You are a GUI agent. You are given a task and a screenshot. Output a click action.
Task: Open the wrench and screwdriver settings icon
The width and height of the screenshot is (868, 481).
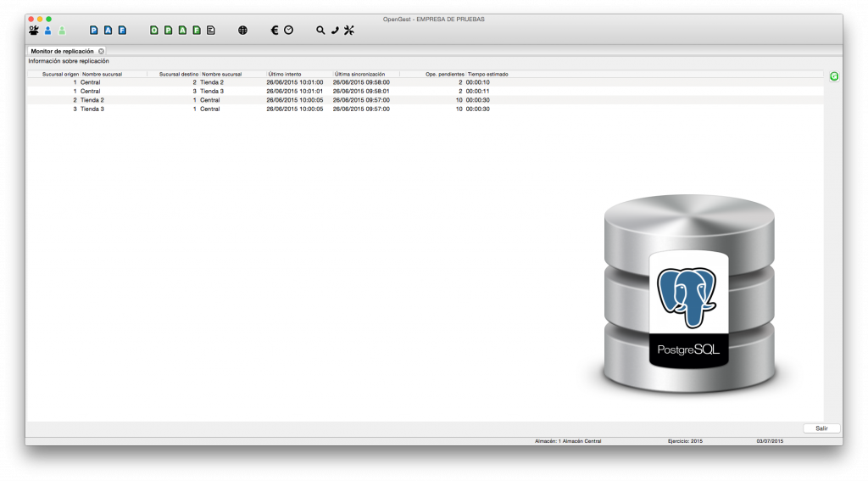349,31
